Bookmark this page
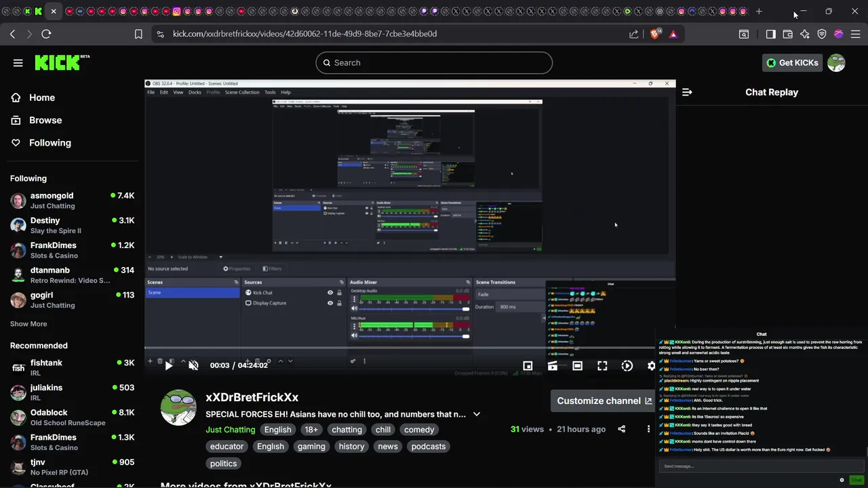This screenshot has height=488, width=868. [x=138, y=34]
